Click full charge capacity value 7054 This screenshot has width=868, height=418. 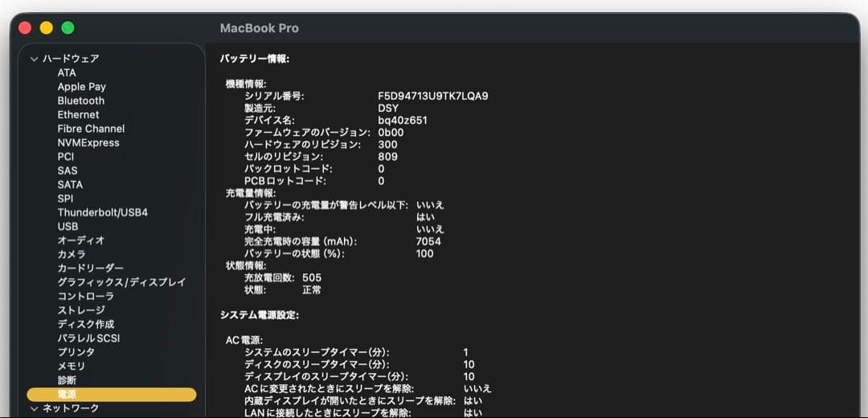point(428,242)
